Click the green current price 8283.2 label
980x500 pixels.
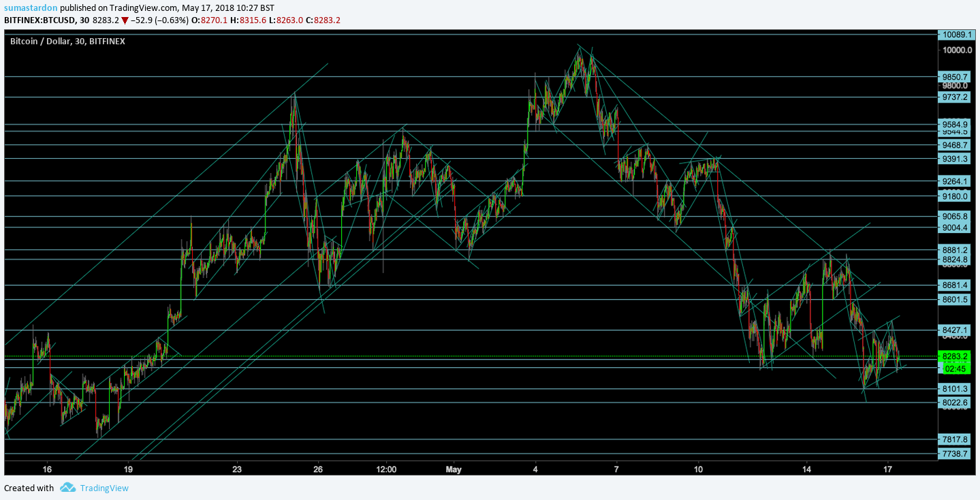point(954,356)
